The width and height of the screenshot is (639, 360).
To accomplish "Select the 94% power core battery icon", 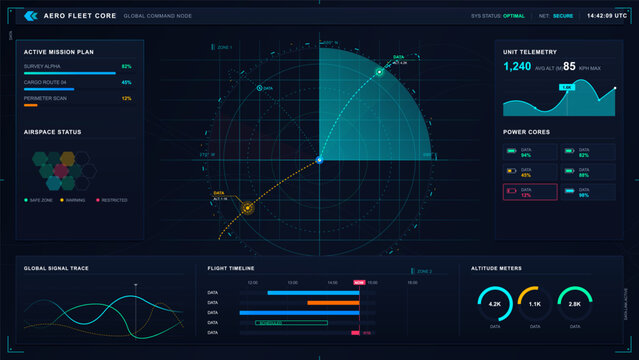I will pos(511,151).
